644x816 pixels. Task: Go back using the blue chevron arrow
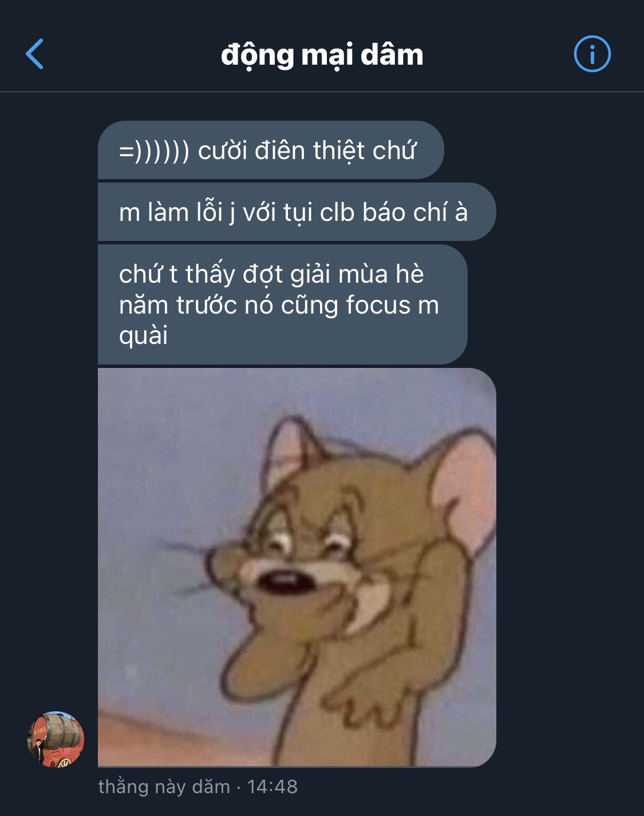(35, 54)
